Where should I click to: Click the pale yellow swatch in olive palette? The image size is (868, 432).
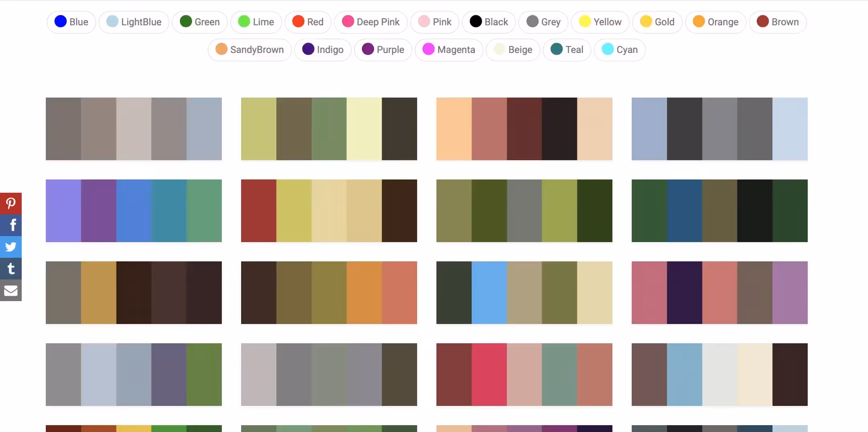tap(364, 129)
